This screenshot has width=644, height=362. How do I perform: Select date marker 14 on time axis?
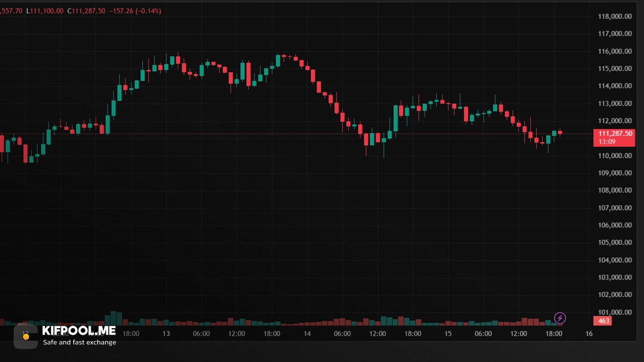pyautogui.click(x=307, y=334)
